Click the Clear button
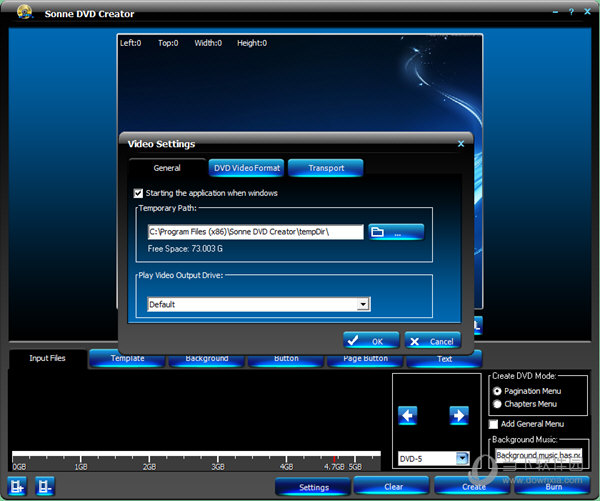600x501 pixels. point(392,486)
